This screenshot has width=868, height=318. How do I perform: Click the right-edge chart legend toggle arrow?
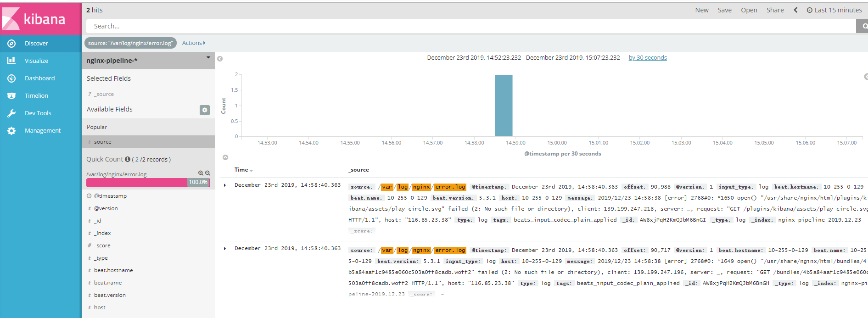tap(866, 77)
